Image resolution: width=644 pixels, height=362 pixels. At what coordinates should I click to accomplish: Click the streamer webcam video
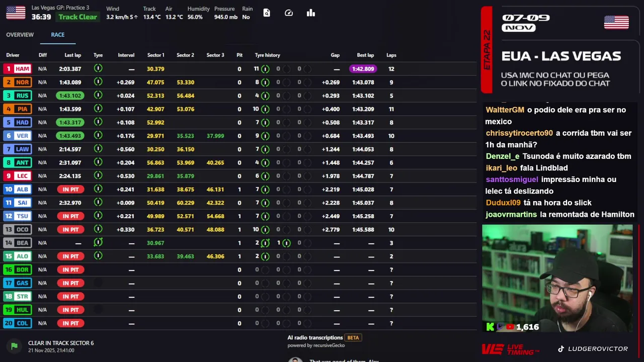(557, 278)
